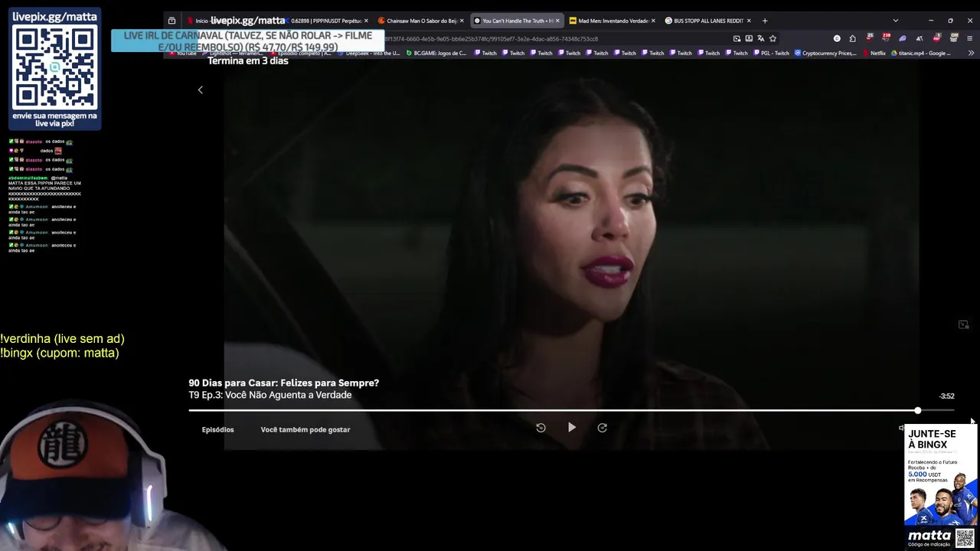
Task: Open the red extension with badge 25
Action: coord(870,37)
